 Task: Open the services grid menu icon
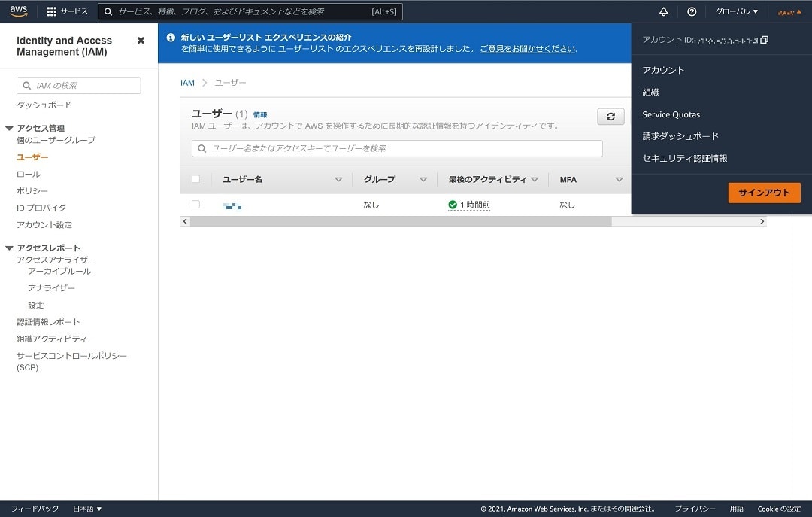[x=51, y=11]
